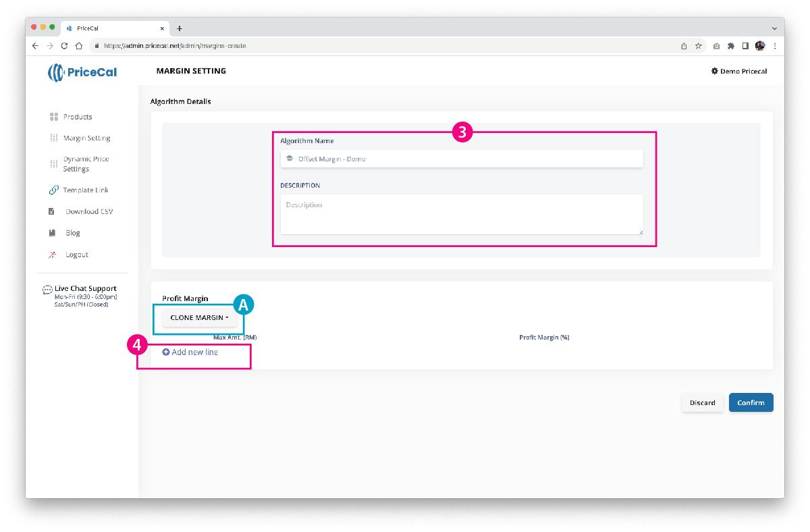Click the Blog book icon
810x532 pixels.
53,233
